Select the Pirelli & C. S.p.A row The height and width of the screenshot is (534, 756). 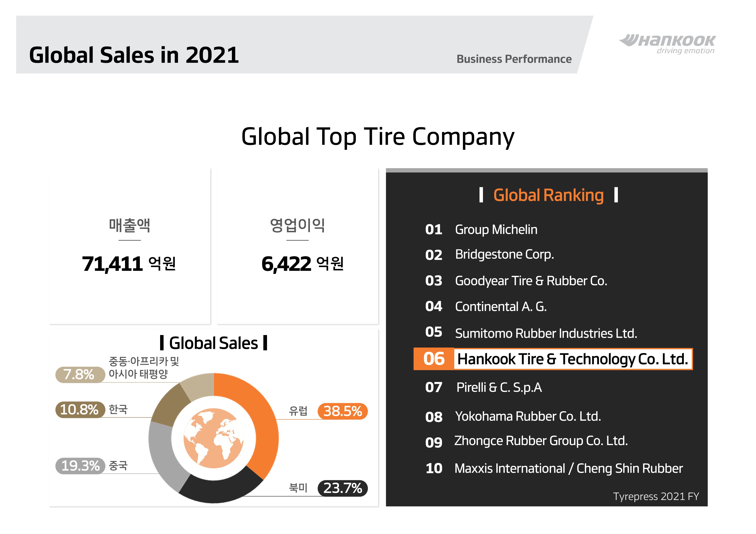click(x=483, y=388)
